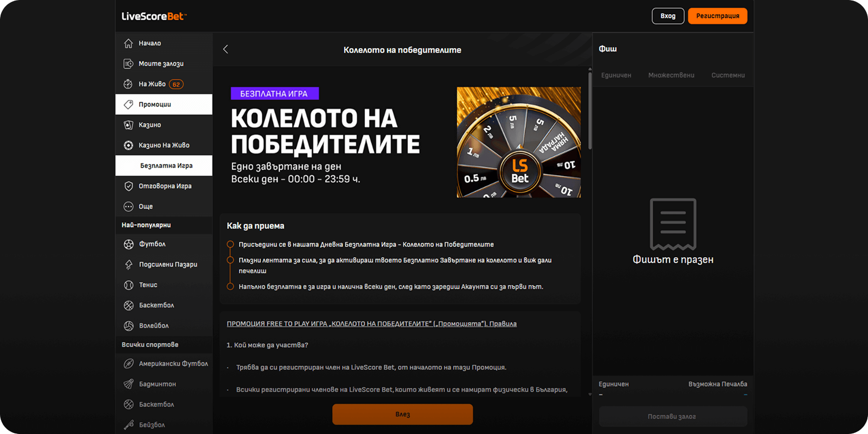Click the LiveScoreBet logo
The height and width of the screenshot is (434, 868).
154,16
